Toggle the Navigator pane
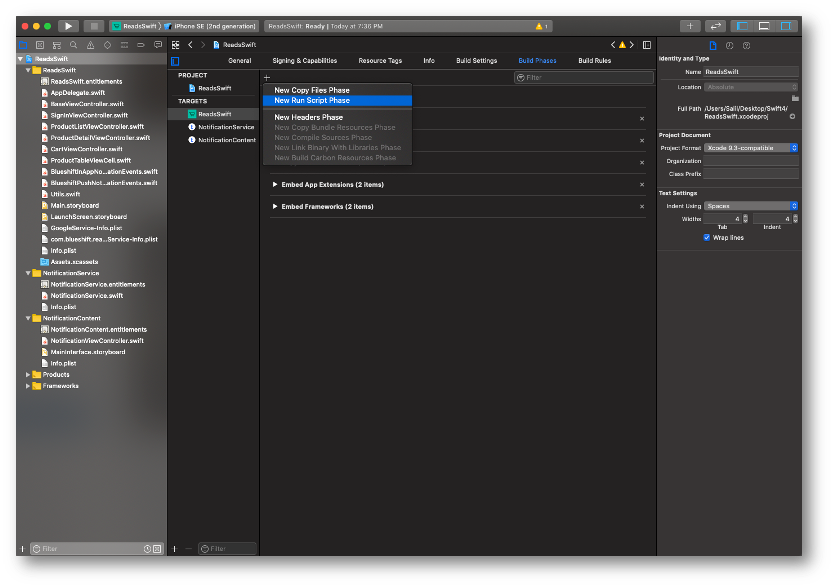 pos(742,26)
